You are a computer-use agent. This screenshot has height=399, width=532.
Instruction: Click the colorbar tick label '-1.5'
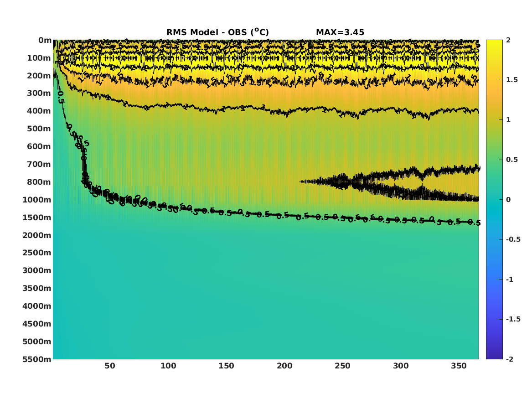click(x=513, y=319)
